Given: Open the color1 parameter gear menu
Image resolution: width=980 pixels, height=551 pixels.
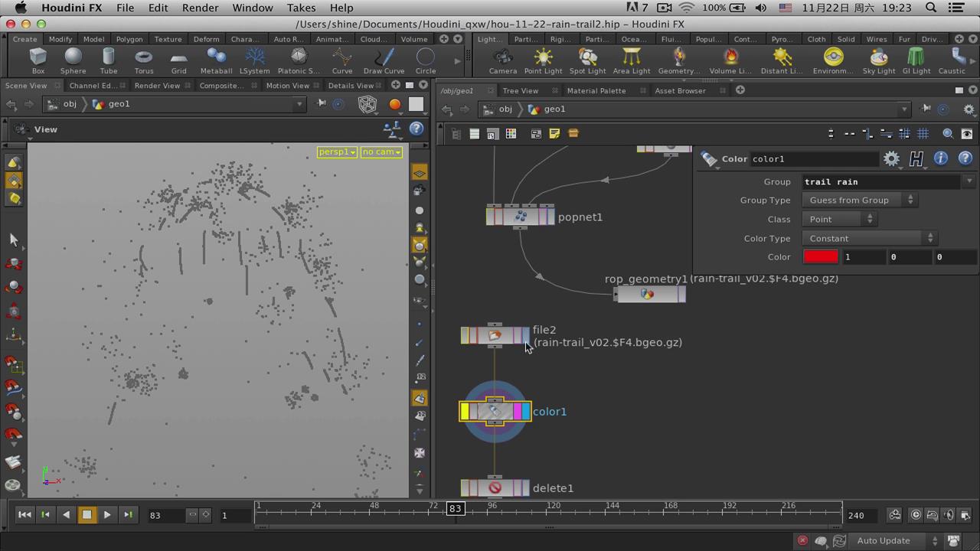Looking at the screenshot, I should pos(891,158).
